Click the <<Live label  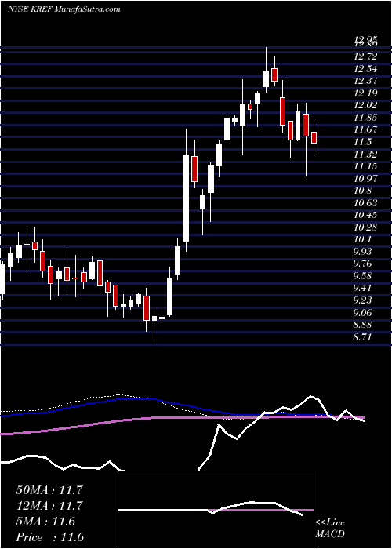coord(330,523)
